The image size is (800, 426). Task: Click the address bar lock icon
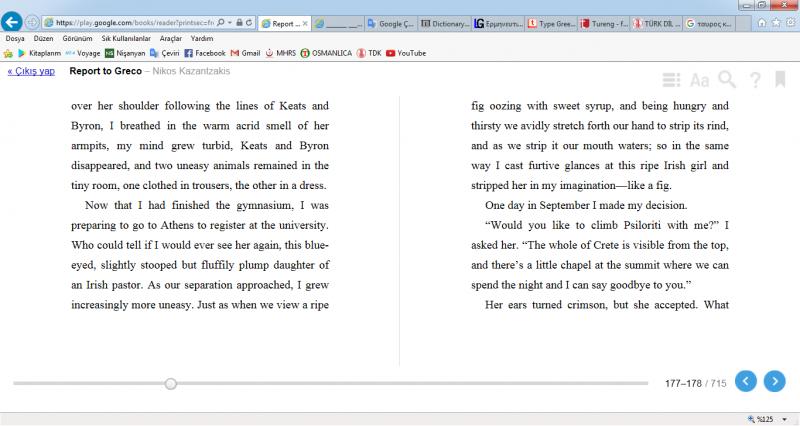click(239, 22)
